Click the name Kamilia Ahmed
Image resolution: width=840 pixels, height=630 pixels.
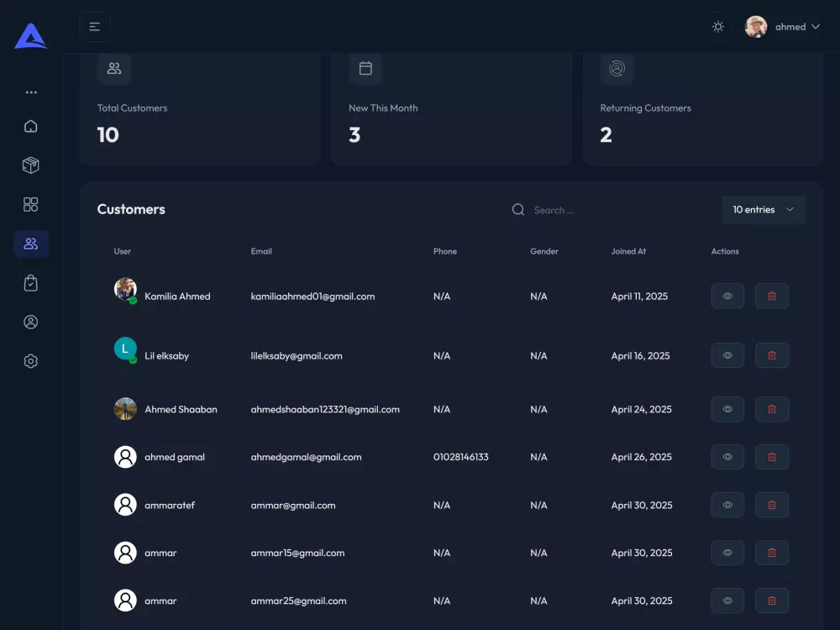[x=177, y=297]
